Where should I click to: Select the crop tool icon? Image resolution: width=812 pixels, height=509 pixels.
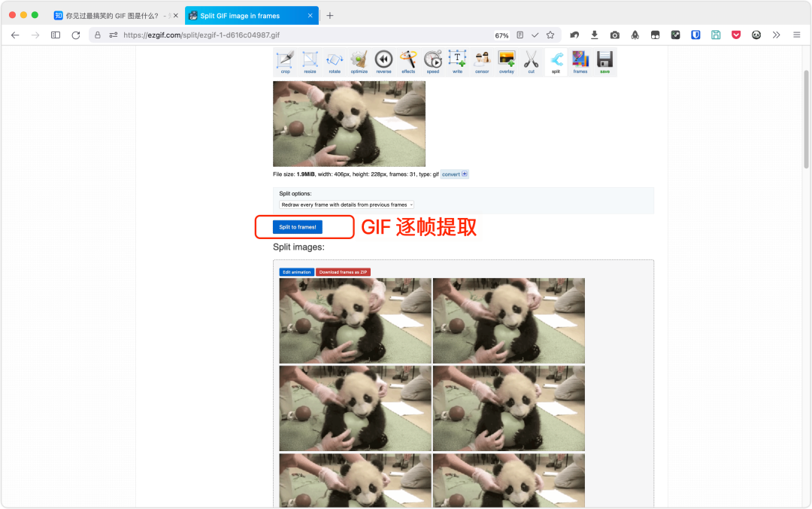point(285,62)
